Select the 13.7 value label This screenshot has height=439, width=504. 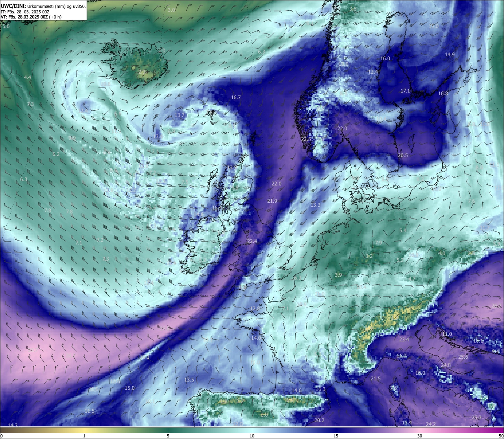[x=180, y=115]
